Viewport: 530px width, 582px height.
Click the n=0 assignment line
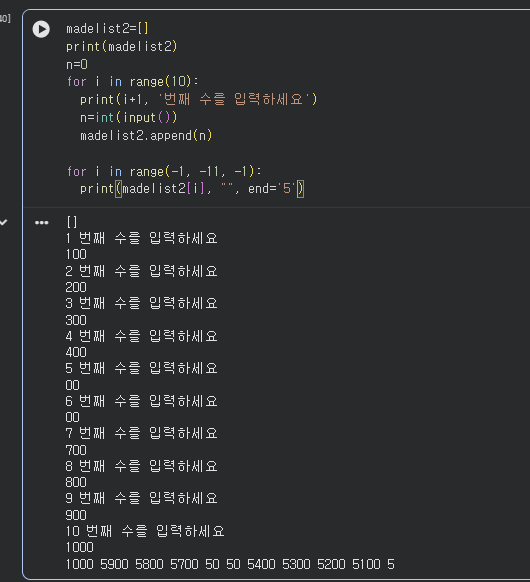click(x=77, y=65)
